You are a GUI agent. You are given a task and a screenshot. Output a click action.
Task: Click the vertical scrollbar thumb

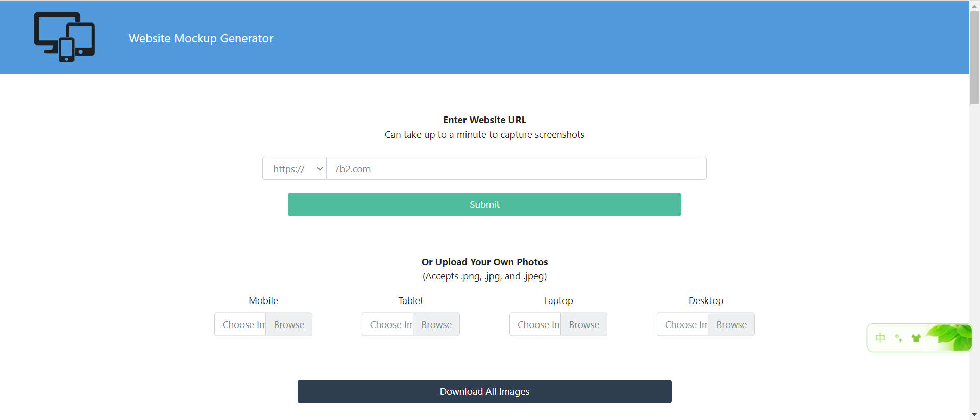(x=974, y=56)
